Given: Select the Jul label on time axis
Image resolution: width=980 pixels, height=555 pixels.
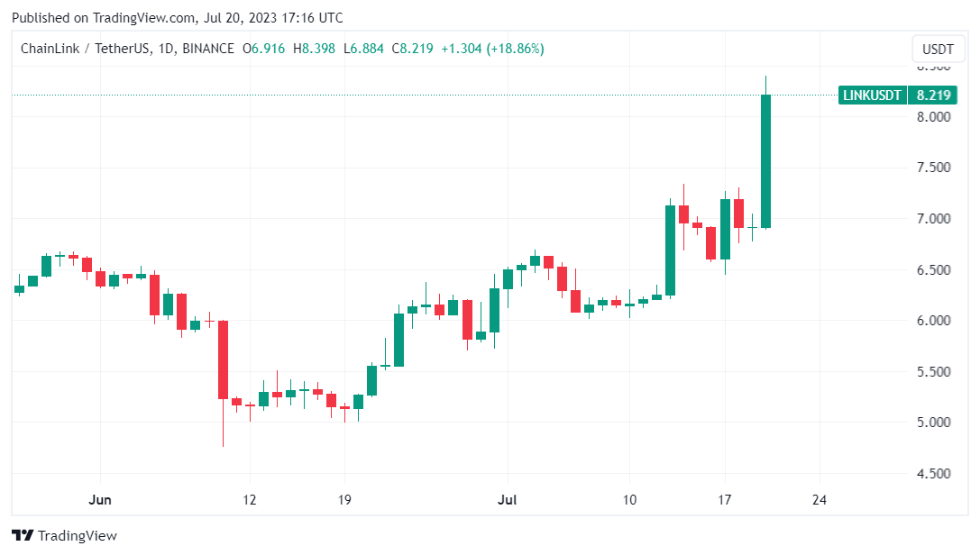Looking at the screenshot, I should tap(507, 499).
